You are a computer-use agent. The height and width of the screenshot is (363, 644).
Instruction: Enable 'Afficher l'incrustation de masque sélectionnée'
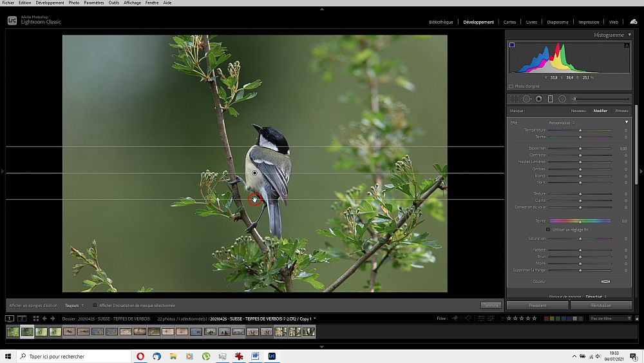pos(95,305)
